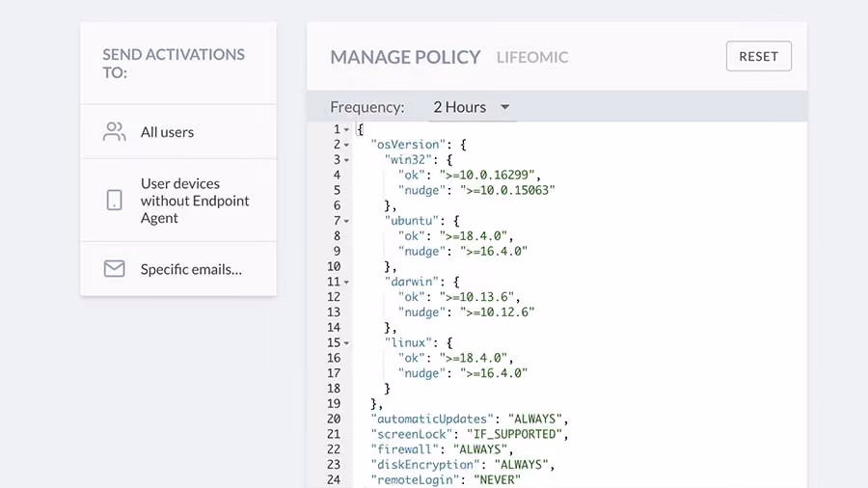This screenshot has height=488, width=868.
Task: Click the "ubuntu" key text
Action: 411,221
